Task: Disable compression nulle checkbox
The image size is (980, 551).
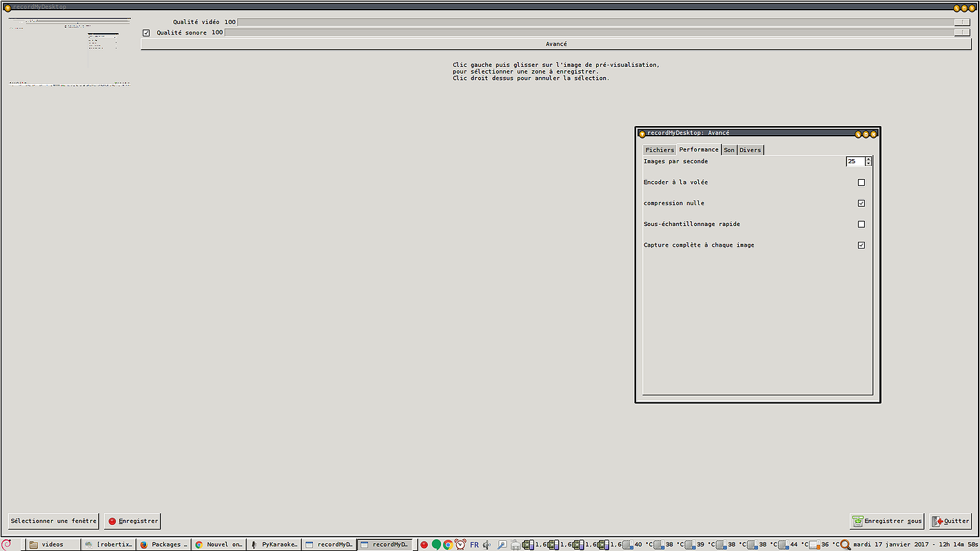Action: point(861,203)
